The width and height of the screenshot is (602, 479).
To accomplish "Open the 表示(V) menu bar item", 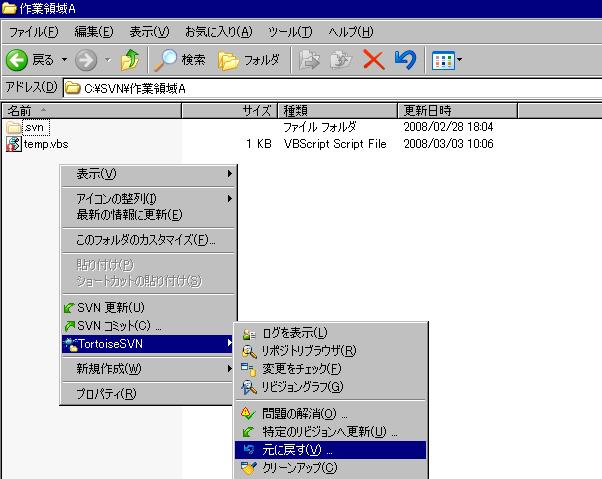I will click(149, 32).
